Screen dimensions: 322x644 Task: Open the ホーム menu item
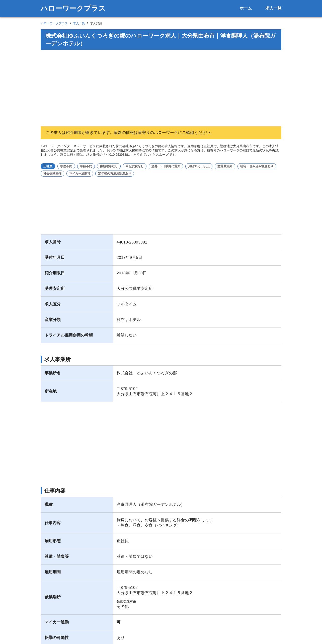tap(246, 8)
